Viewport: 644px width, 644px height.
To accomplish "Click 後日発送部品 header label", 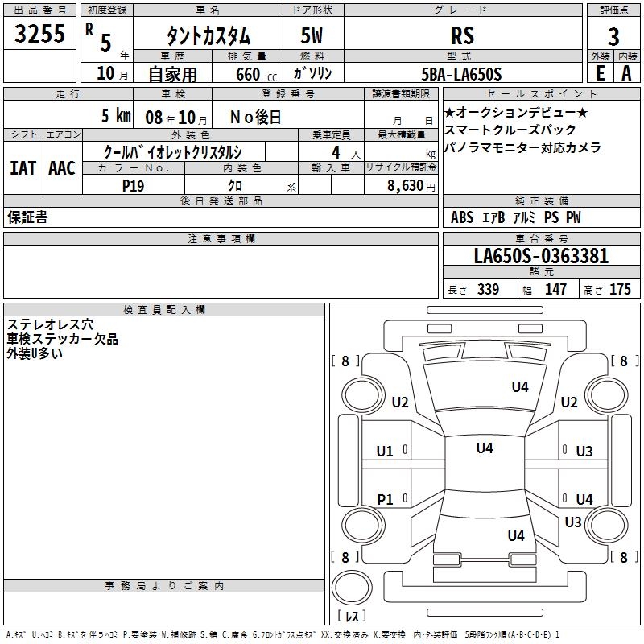I will (x=221, y=200).
